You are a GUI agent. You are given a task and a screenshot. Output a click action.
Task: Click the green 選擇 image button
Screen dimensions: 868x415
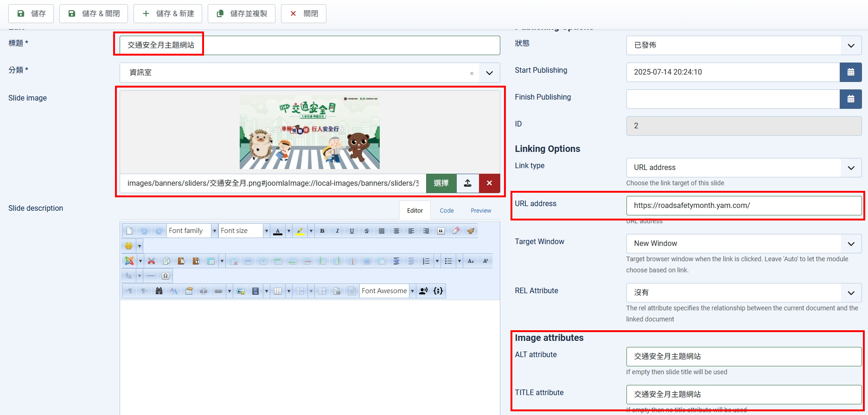441,183
